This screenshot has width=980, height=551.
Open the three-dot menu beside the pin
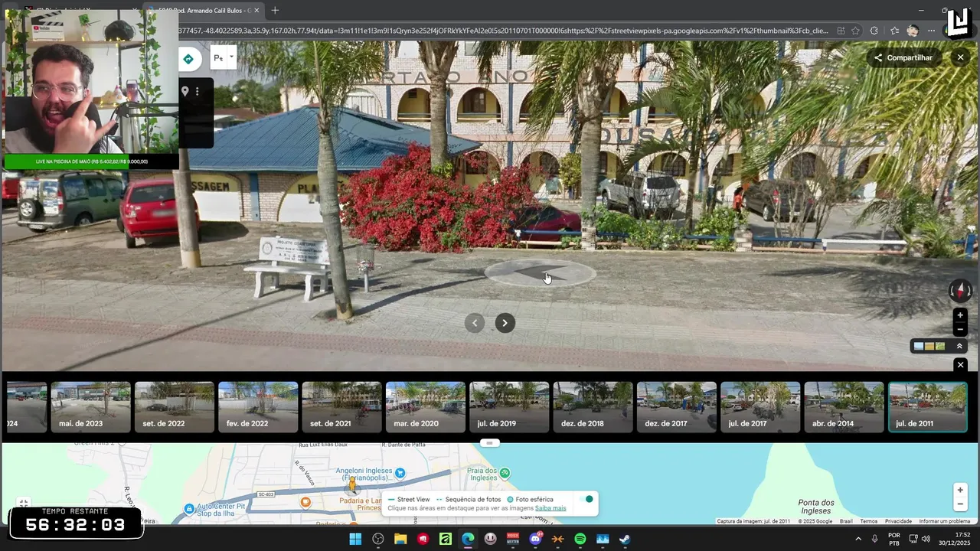pyautogui.click(x=197, y=91)
